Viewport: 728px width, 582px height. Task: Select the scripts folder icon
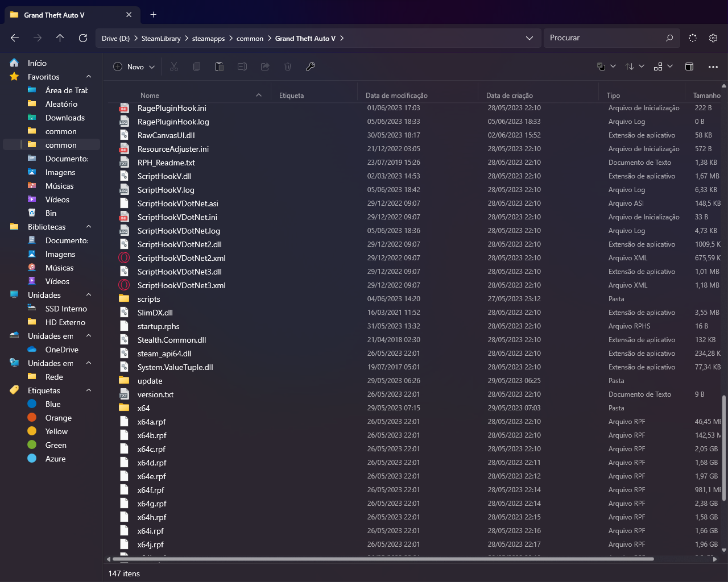pyautogui.click(x=124, y=299)
